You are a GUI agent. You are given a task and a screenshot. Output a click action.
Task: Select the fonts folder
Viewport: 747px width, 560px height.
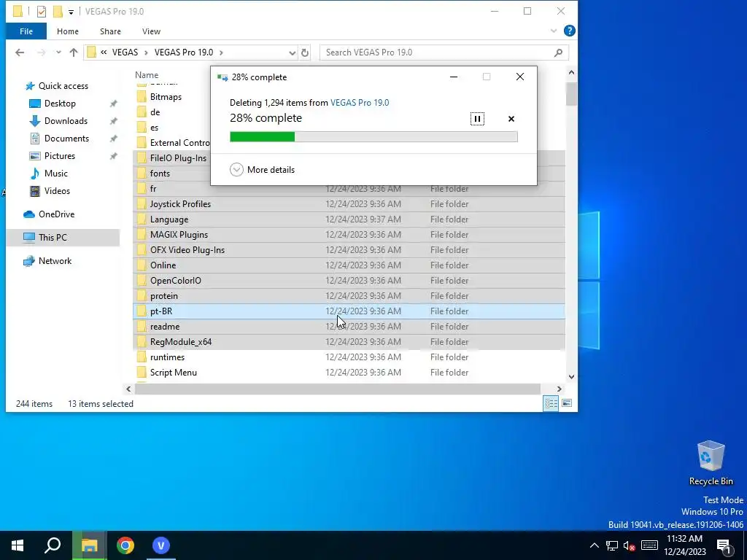click(x=160, y=174)
